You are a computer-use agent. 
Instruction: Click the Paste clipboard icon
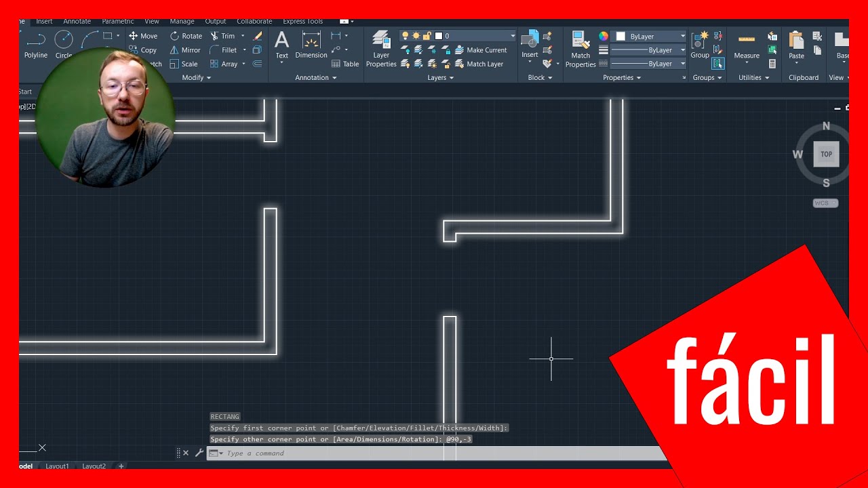[797, 41]
